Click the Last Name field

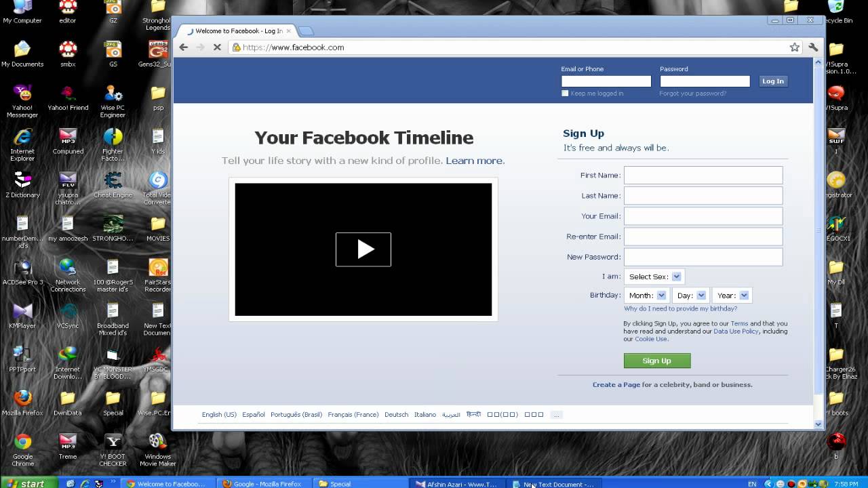703,195
